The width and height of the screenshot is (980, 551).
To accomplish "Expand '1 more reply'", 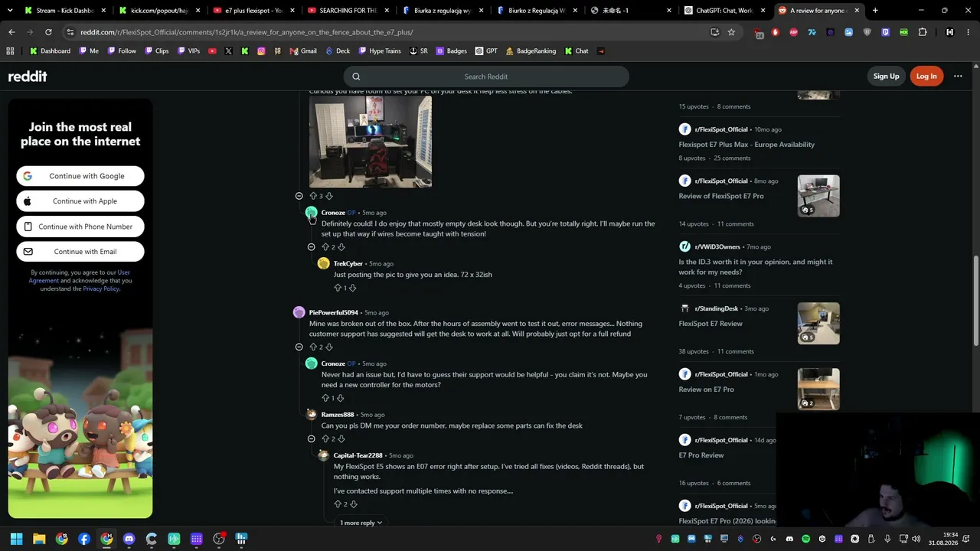I will (361, 523).
